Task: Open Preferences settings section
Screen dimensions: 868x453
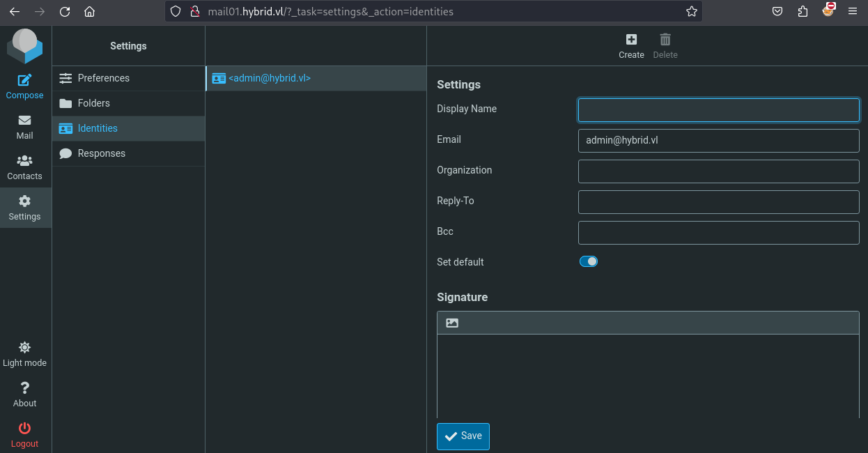Action: (129, 78)
